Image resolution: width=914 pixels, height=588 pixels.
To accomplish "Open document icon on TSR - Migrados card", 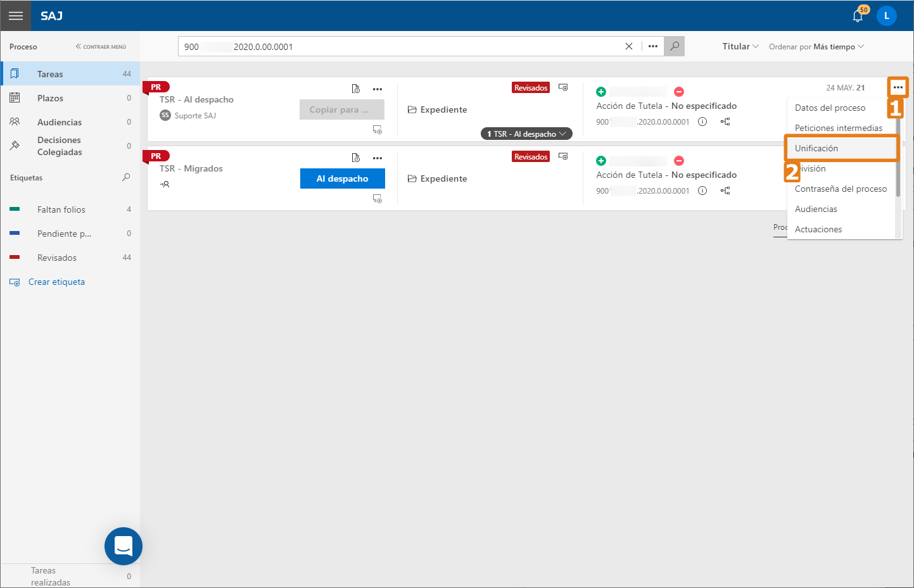I will [356, 158].
